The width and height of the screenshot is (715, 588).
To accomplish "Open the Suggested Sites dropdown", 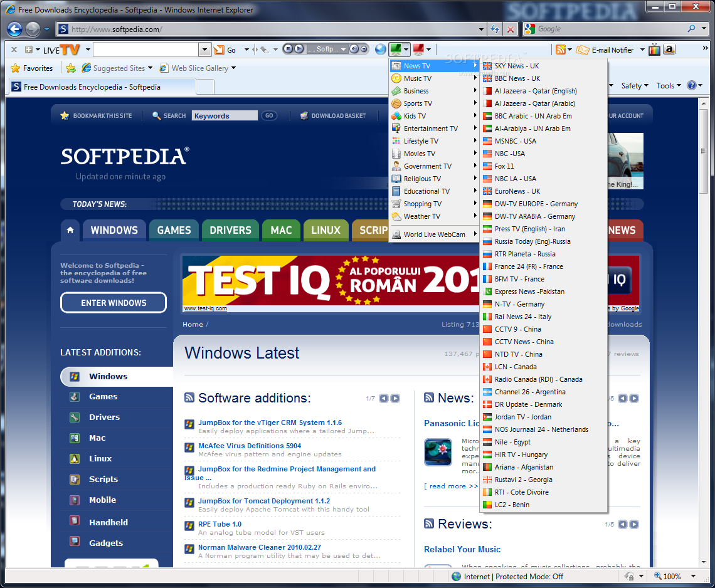I will coord(150,68).
